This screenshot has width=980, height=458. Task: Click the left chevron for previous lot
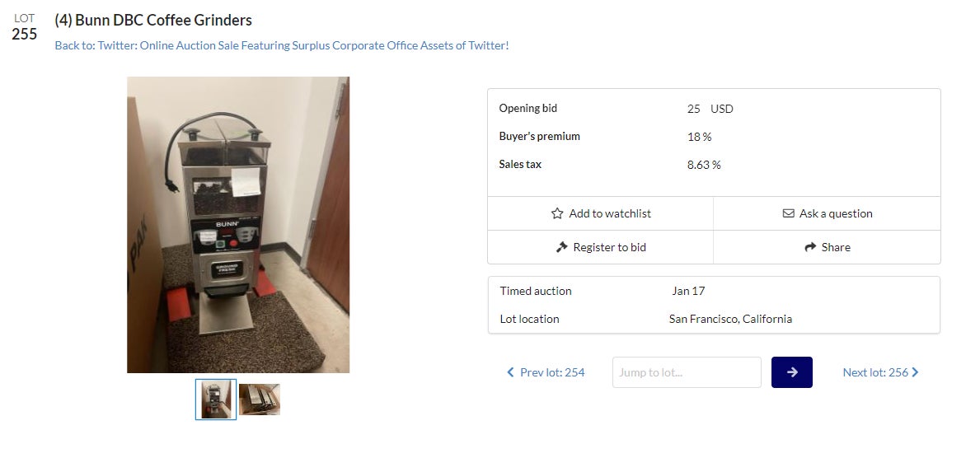510,372
